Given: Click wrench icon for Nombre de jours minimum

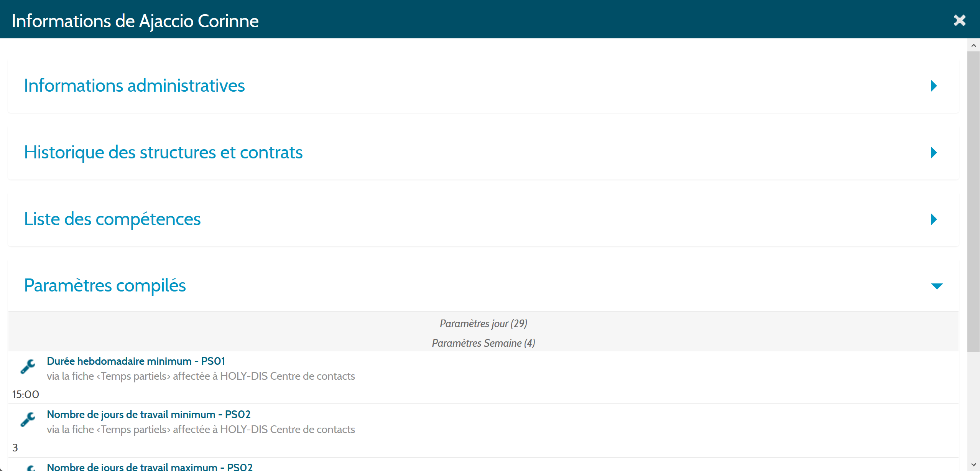Looking at the screenshot, I should (x=28, y=419).
